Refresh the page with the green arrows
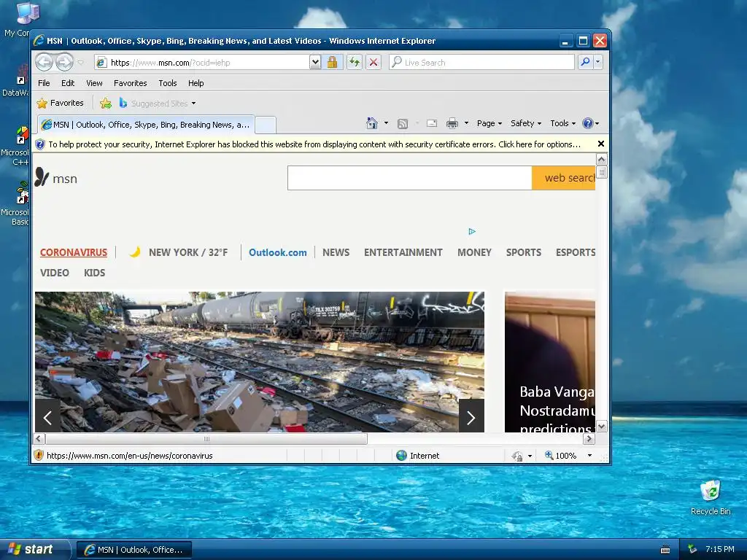Image resolution: width=747 pixels, height=560 pixels. 355,63
